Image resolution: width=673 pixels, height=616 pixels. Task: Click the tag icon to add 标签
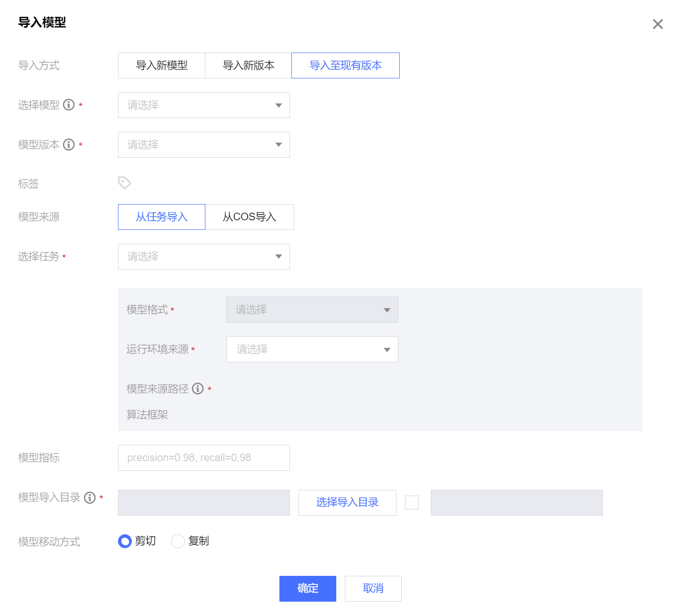click(124, 183)
